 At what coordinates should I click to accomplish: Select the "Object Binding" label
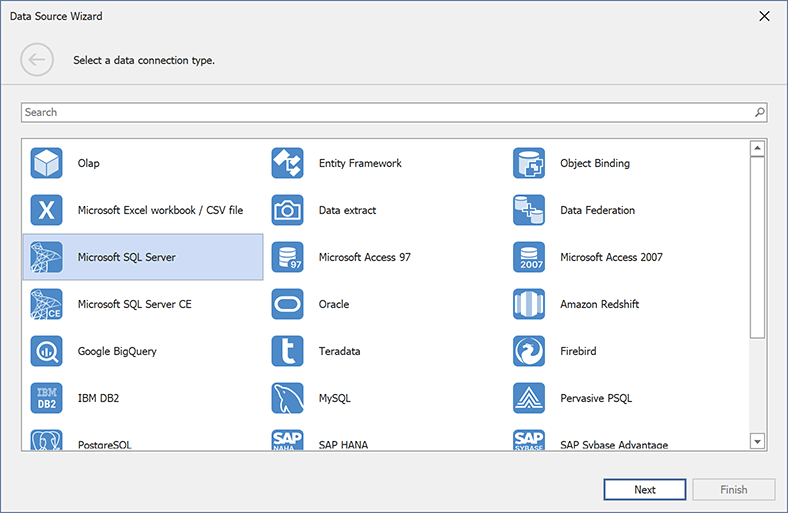coord(595,163)
